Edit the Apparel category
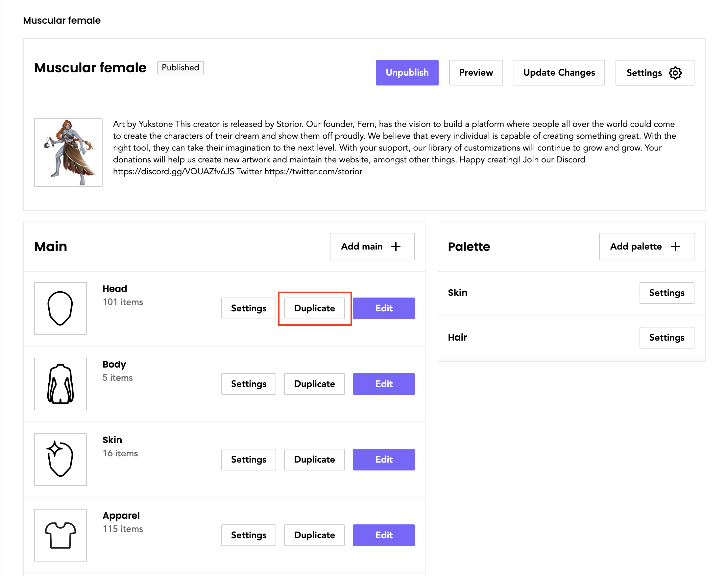728x576 pixels. (383, 535)
